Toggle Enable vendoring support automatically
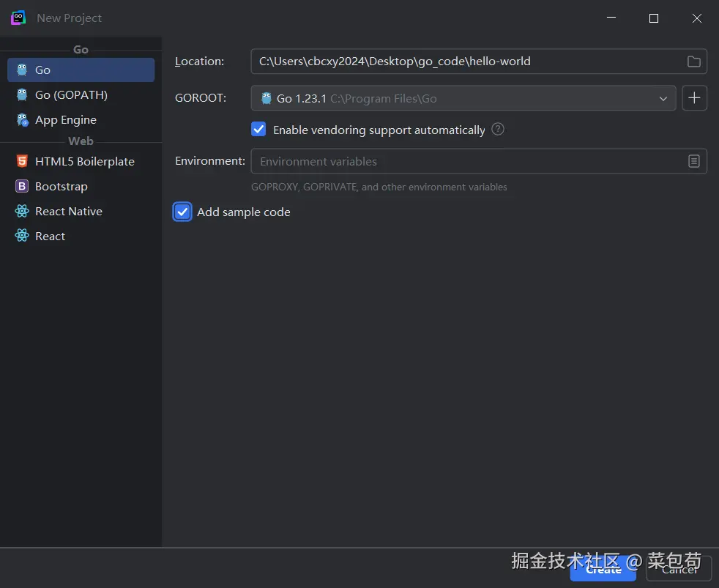 point(258,130)
